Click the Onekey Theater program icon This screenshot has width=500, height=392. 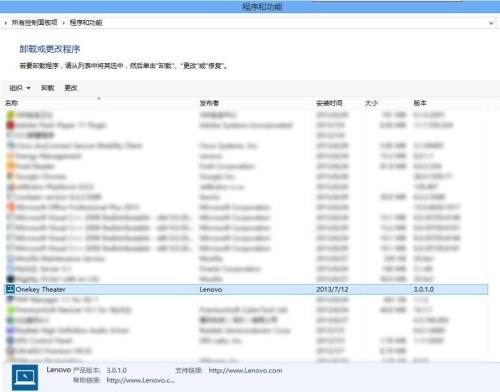10,289
